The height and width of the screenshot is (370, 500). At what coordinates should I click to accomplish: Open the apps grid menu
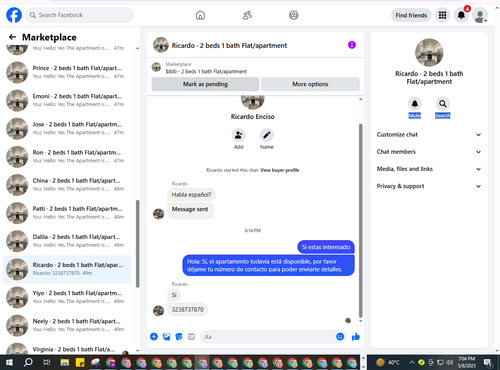point(442,15)
